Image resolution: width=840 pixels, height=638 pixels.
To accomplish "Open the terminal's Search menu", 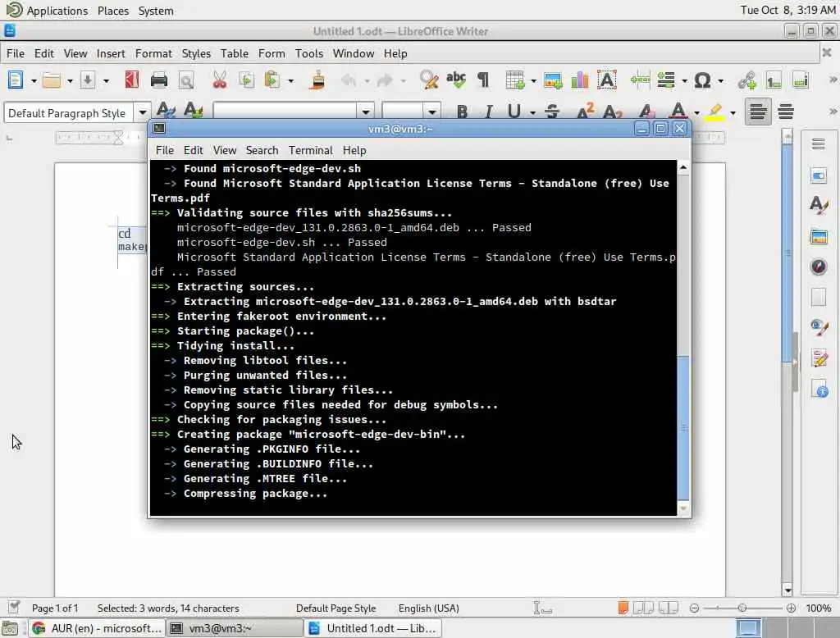I will 262,151.
